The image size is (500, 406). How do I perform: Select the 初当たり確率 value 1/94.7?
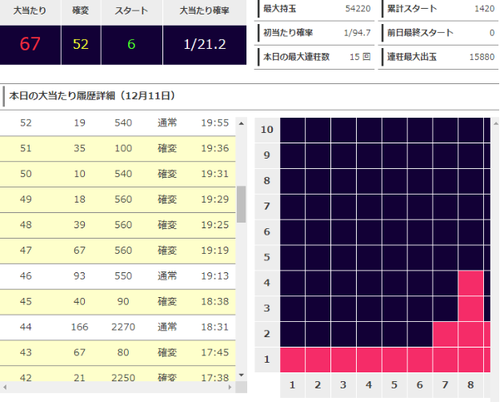pyautogui.click(x=357, y=33)
